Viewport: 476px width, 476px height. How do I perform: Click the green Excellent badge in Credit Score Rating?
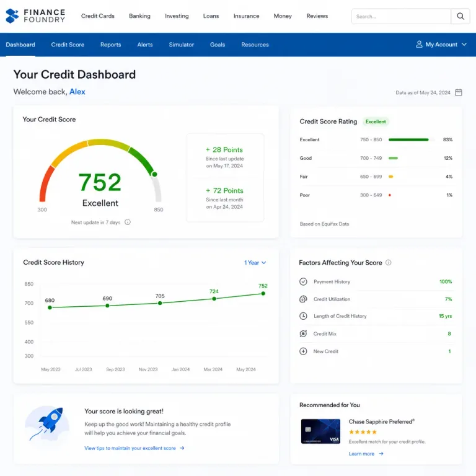click(376, 121)
